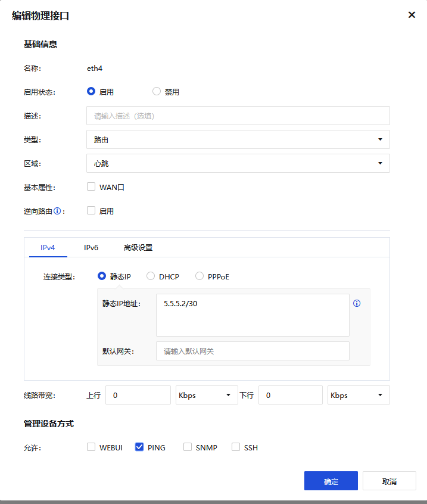Open the 下行 Kbps unit dropdown
This screenshot has width=427, height=504.
pyautogui.click(x=359, y=395)
